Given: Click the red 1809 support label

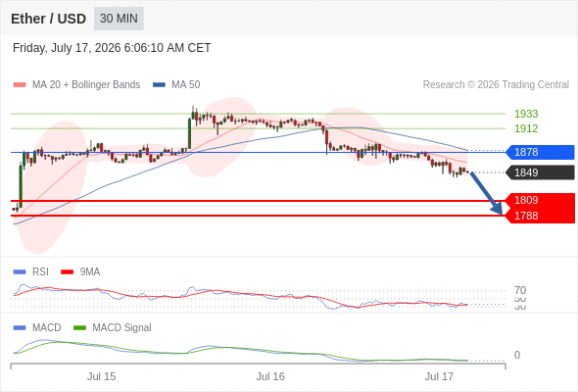Looking at the screenshot, I should tap(540, 200).
